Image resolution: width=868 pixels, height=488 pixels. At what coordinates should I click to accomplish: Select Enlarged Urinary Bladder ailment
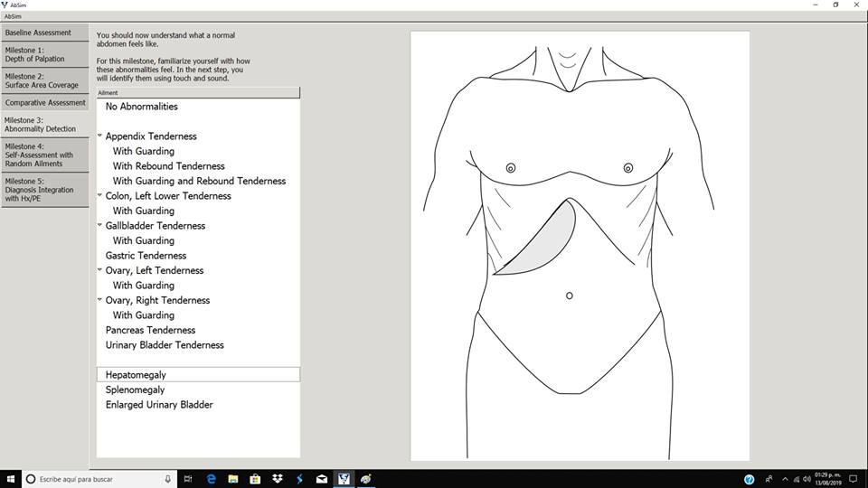click(x=159, y=405)
